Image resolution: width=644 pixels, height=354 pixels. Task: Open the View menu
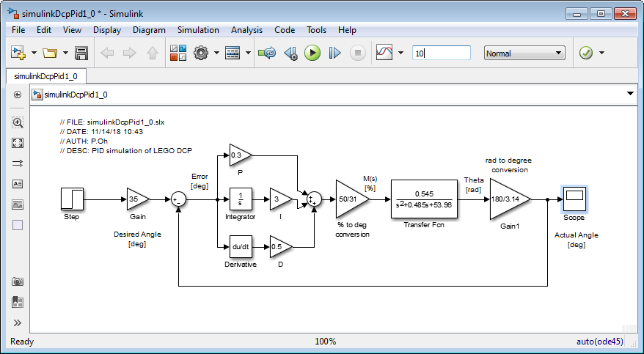point(73,30)
